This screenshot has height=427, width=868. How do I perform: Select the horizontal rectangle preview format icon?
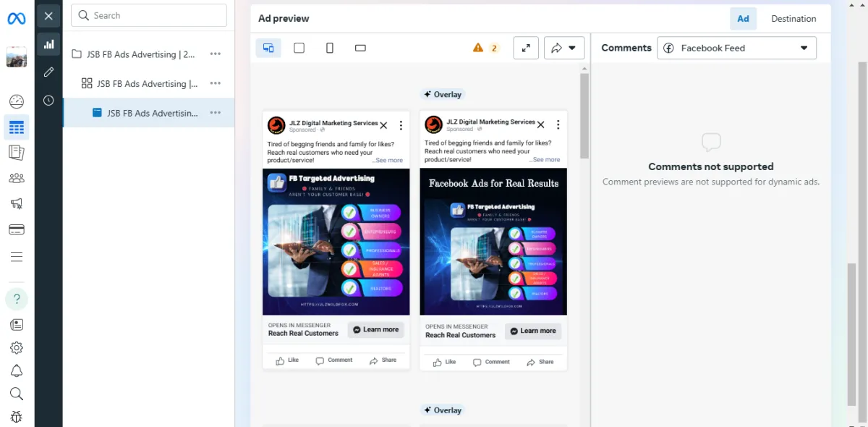[360, 48]
